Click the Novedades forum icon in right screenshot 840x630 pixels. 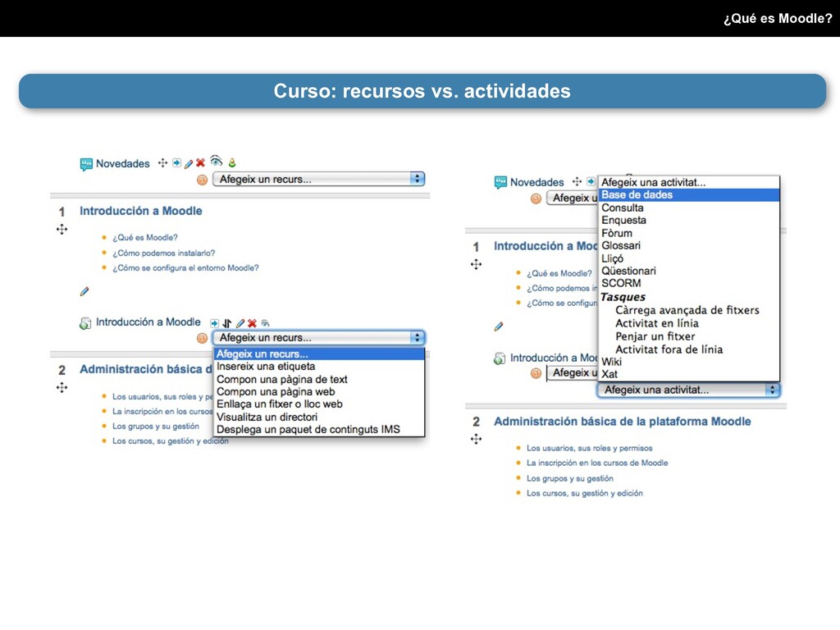[500, 183]
